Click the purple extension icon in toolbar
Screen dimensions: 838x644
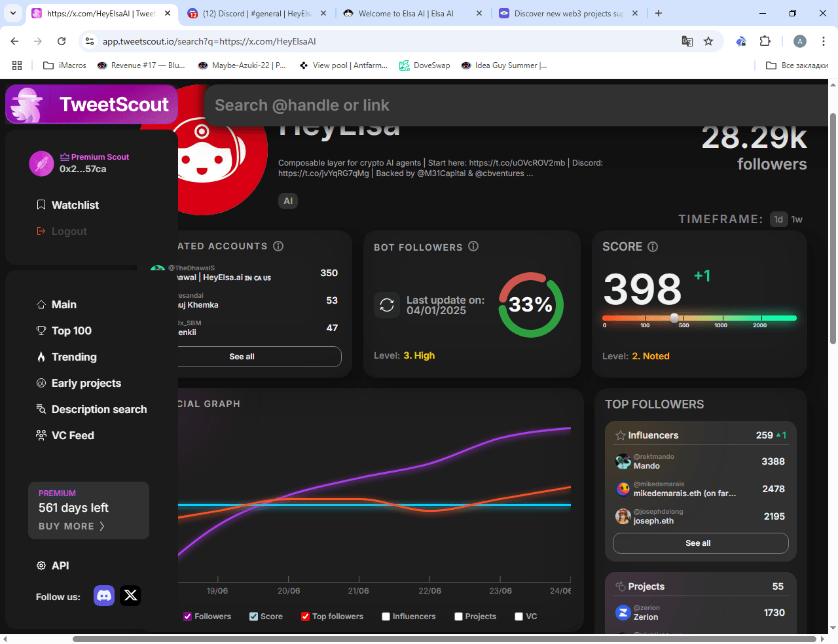click(x=740, y=41)
